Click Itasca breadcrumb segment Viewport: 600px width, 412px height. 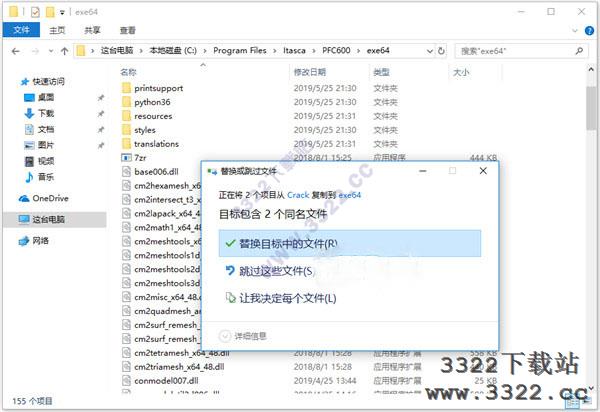294,50
